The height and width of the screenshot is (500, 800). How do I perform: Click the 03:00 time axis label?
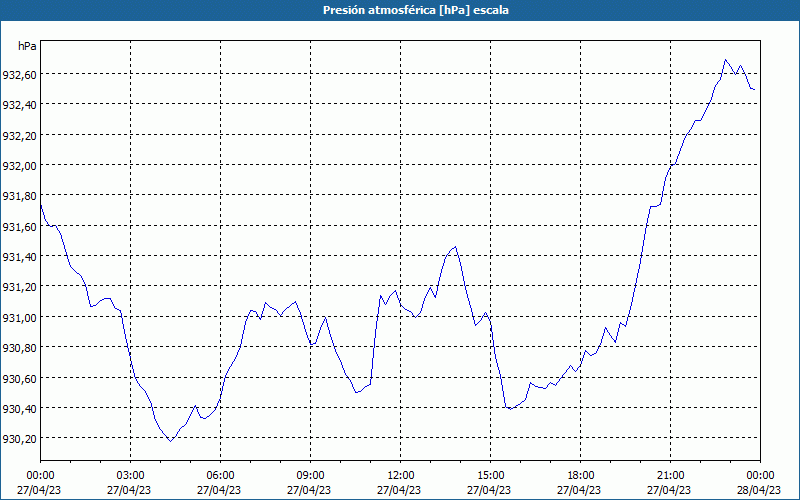pyautogui.click(x=131, y=476)
